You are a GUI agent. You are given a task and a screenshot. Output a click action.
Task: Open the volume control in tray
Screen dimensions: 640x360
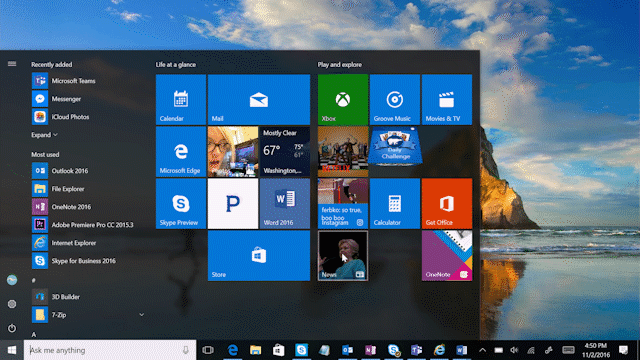(x=514, y=350)
